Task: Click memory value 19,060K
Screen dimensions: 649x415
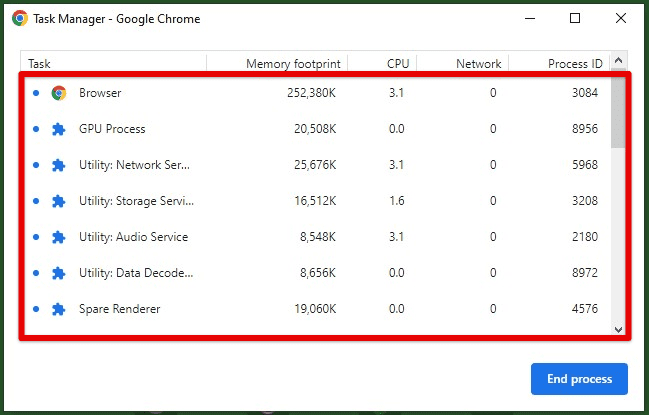Action: click(x=315, y=309)
